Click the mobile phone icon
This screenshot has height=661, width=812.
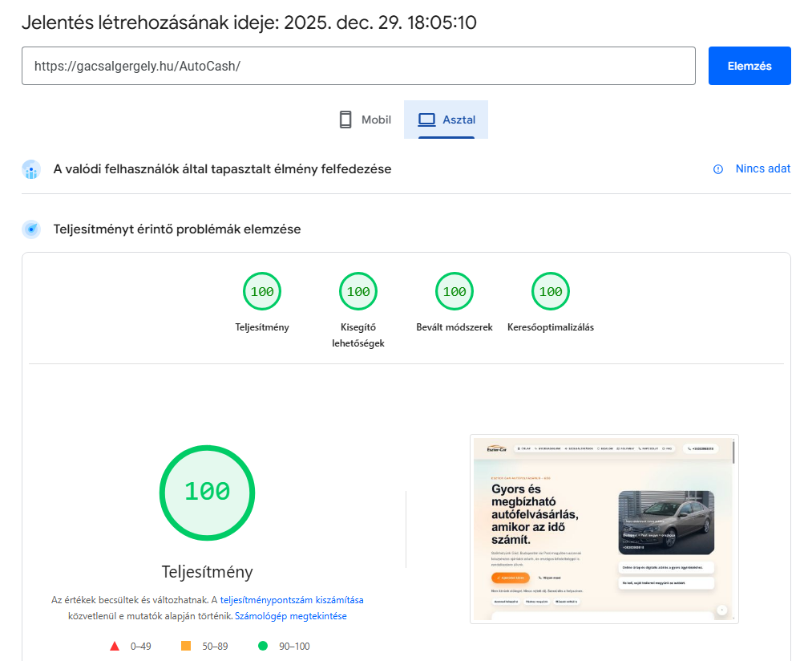pos(345,120)
